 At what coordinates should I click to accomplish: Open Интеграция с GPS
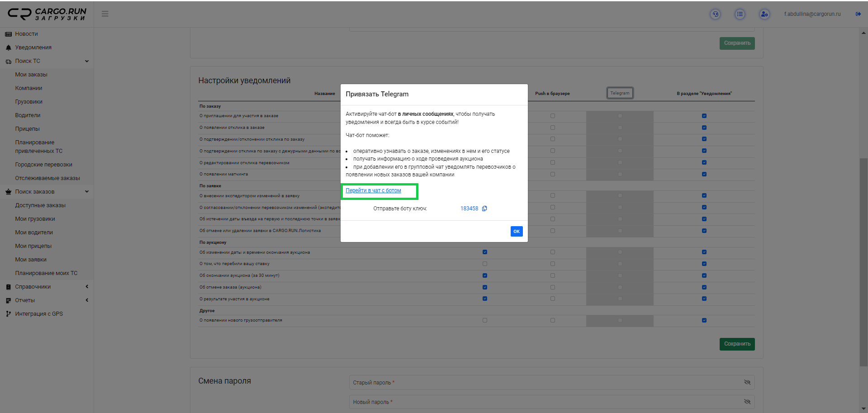click(x=39, y=314)
